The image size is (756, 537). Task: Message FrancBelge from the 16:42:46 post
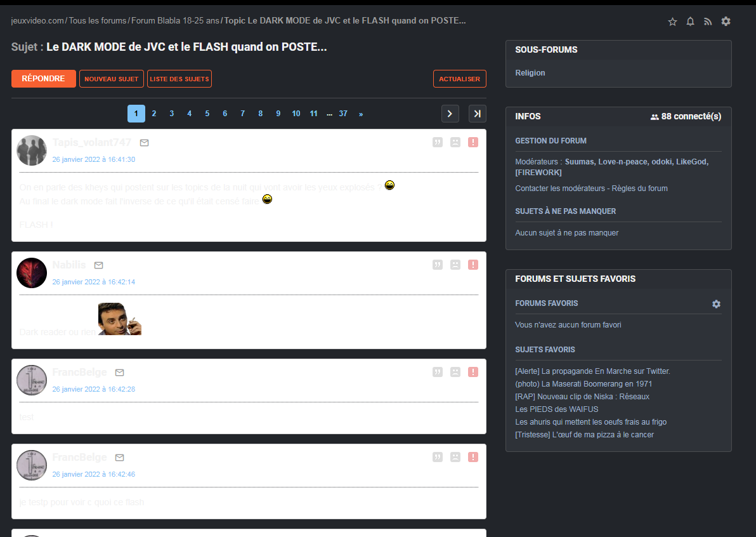120,458
